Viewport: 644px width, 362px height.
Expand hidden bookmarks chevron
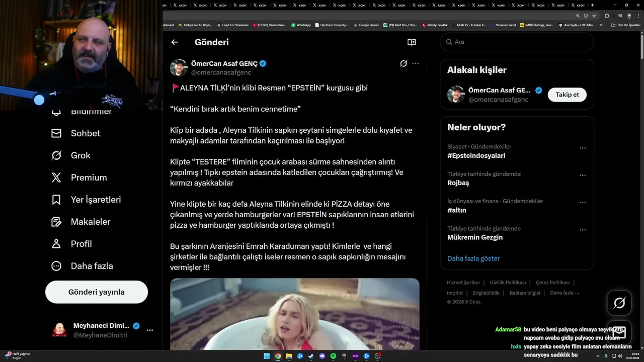601,25
